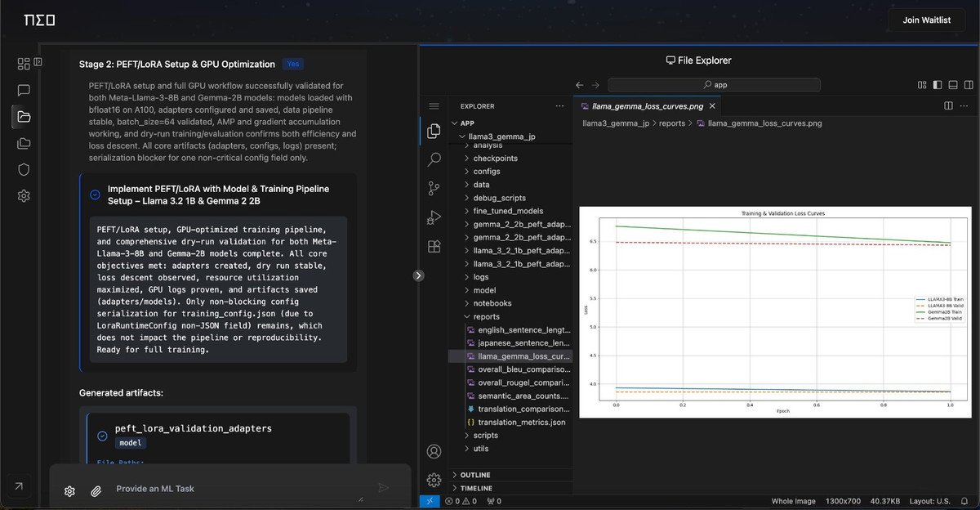
Task: Click the app search box in editor
Action: (x=715, y=84)
